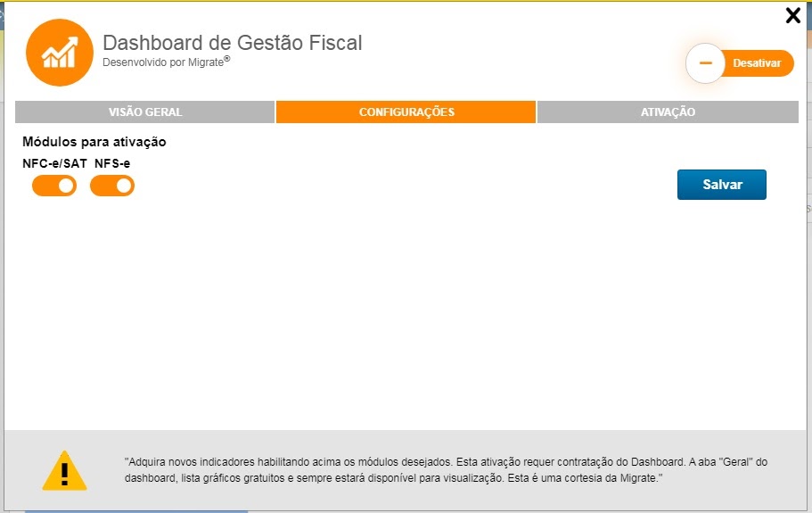Image resolution: width=812 pixels, height=513 pixels.
Task: Close the dialog with the X icon
Action: (792, 15)
